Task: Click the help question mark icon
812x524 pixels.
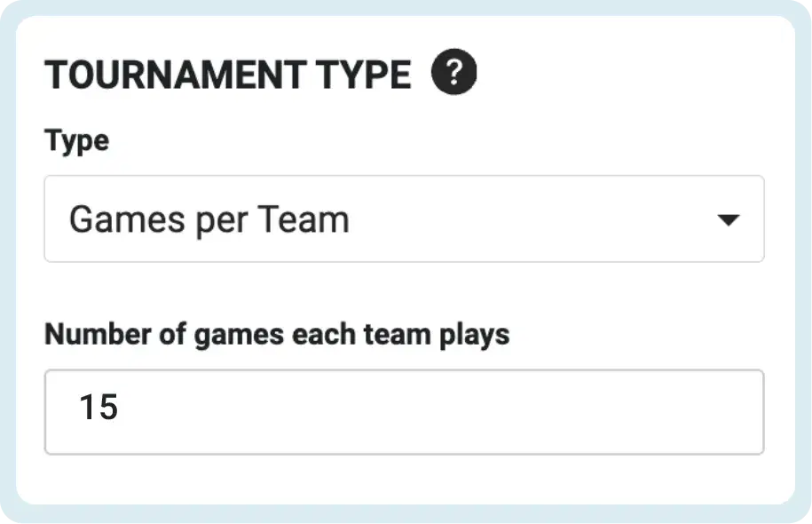Action: [453, 72]
